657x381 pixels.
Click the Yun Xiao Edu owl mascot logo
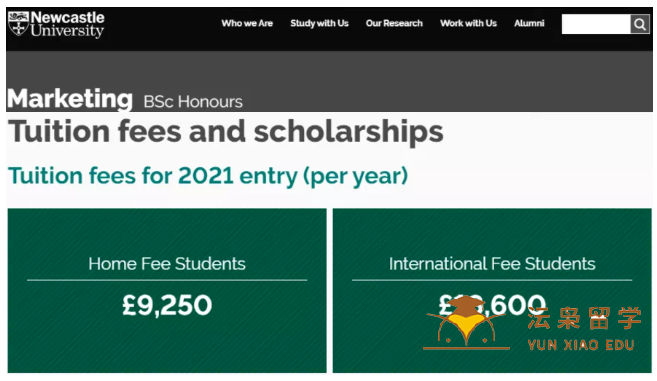[466, 323]
